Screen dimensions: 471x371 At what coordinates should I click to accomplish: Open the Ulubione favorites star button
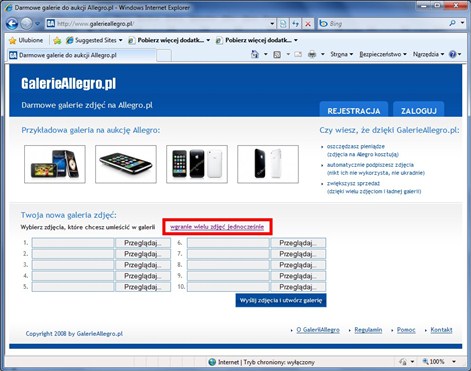(x=26, y=40)
